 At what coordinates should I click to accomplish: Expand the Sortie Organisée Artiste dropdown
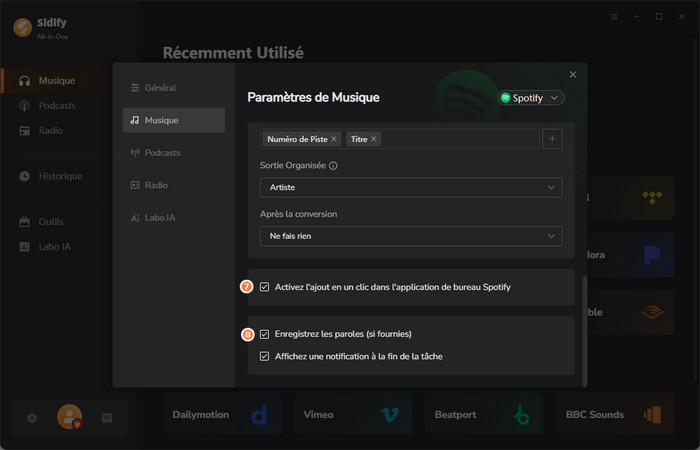point(410,187)
